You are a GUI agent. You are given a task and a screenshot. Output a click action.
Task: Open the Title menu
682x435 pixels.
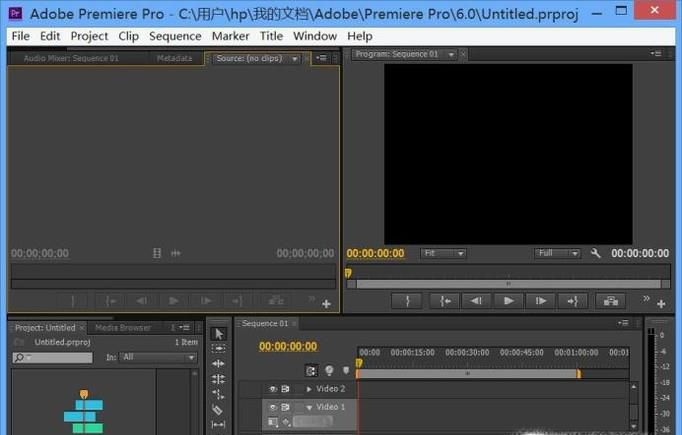pyautogui.click(x=271, y=36)
